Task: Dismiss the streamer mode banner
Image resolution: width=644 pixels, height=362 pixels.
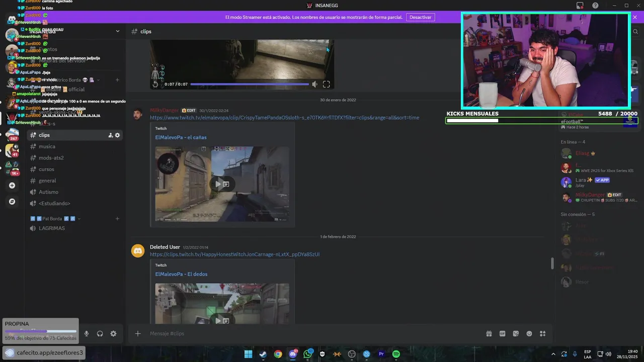Action: pos(635,17)
